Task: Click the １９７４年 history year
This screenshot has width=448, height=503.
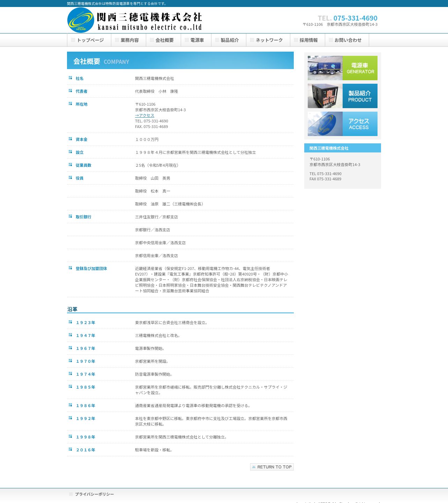Action: pyautogui.click(x=85, y=374)
